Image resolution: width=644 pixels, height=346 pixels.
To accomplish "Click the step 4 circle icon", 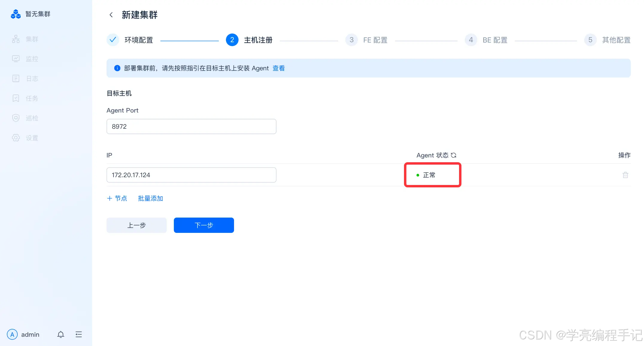I will (471, 40).
